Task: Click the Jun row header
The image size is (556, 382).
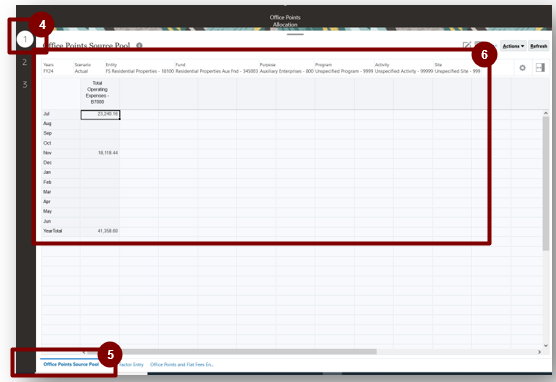Action: [x=61, y=221]
